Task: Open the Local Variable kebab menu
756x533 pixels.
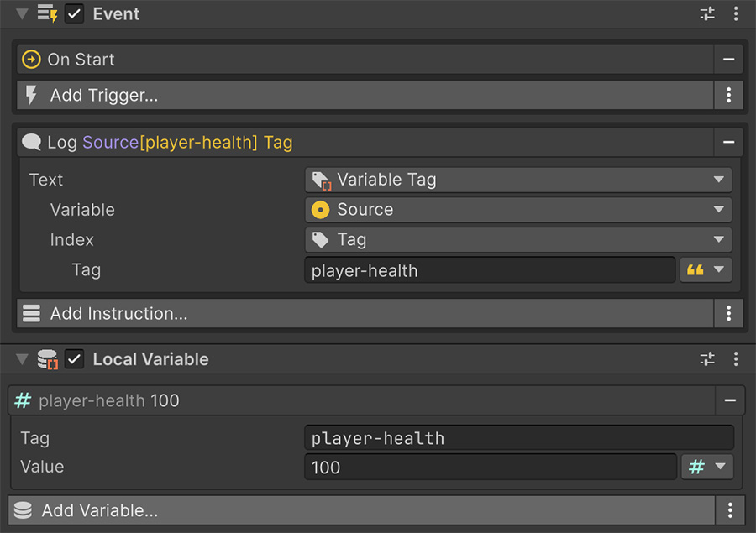Action: point(736,359)
